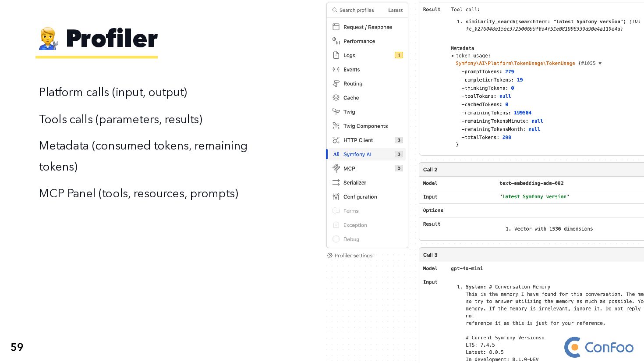The image size is (644, 363).
Task: Open the Cache panel
Action: tap(367, 97)
